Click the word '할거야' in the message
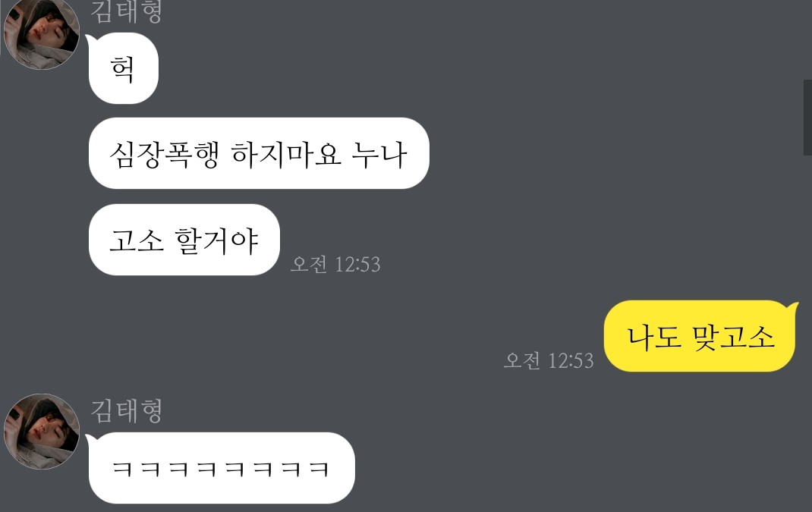The image size is (812, 512). coord(216,240)
